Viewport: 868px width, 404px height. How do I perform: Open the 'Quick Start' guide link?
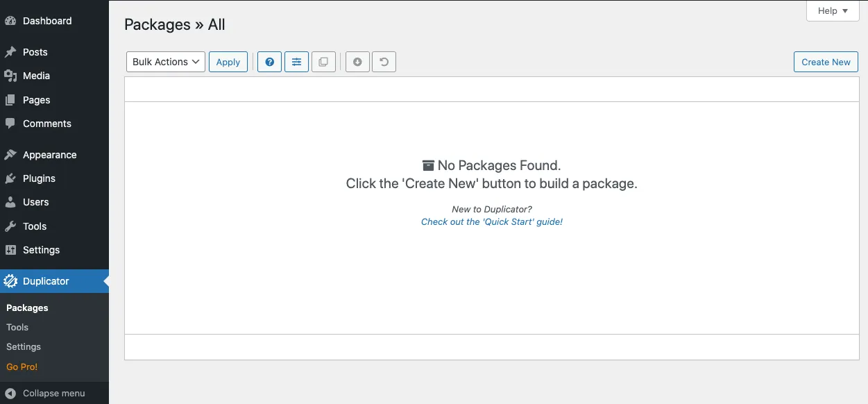(x=492, y=222)
